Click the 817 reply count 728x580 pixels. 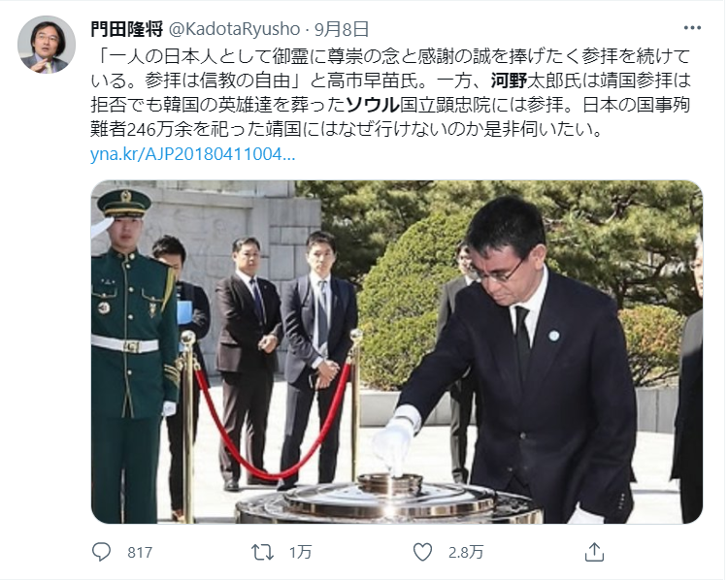pos(140,553)
